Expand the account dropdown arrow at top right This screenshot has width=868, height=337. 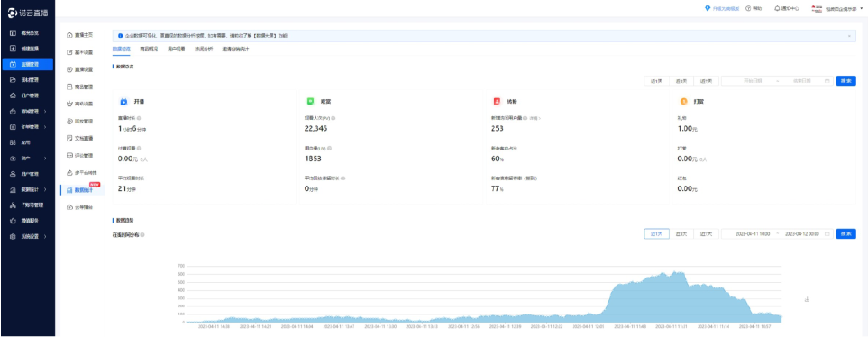862,8
